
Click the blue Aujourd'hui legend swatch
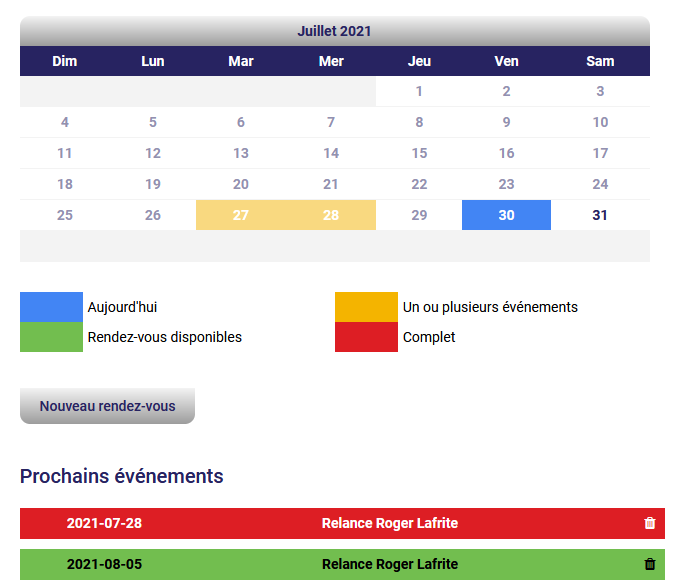coord(51,307)
